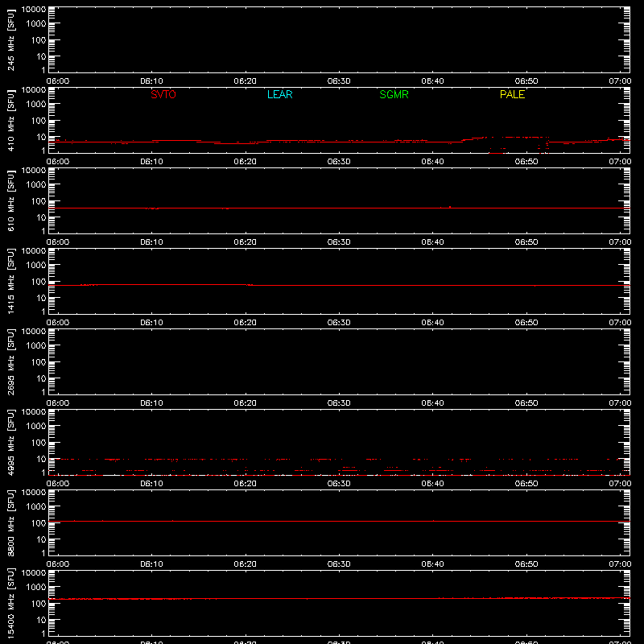Select the red SVTO station label
The width and height of the screenshot is (644, 644).
coord(163,94)
